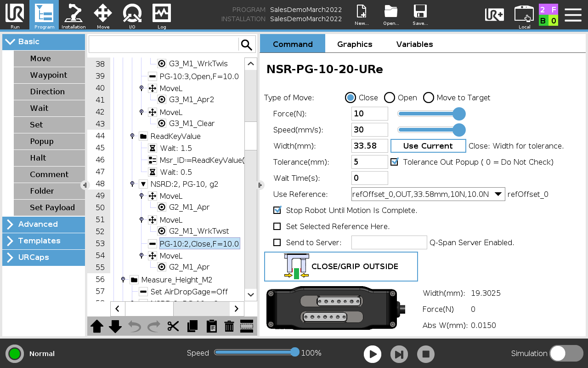588x368 pixels.
Task: Copy the selected program node
Action: click(x=192, y=326)
